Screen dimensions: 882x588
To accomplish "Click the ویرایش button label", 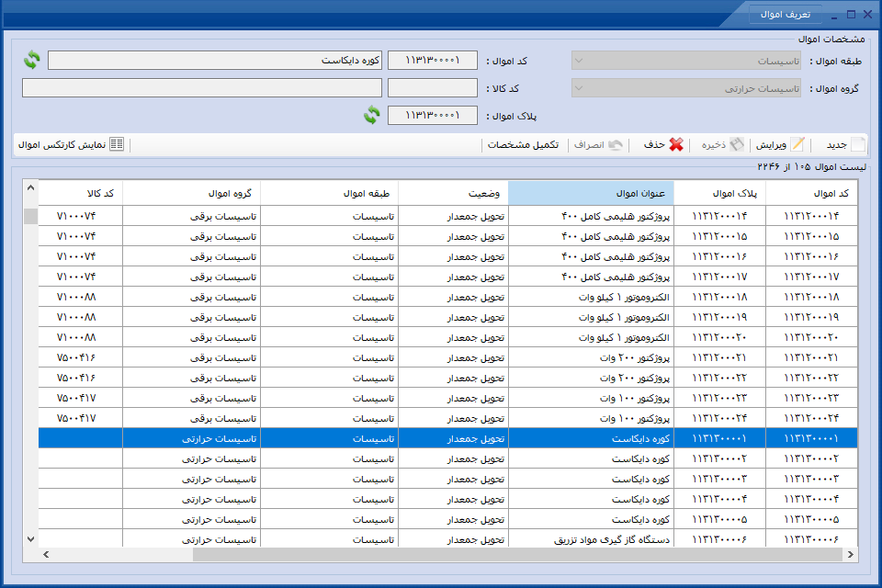I will (x=771, y=144).
